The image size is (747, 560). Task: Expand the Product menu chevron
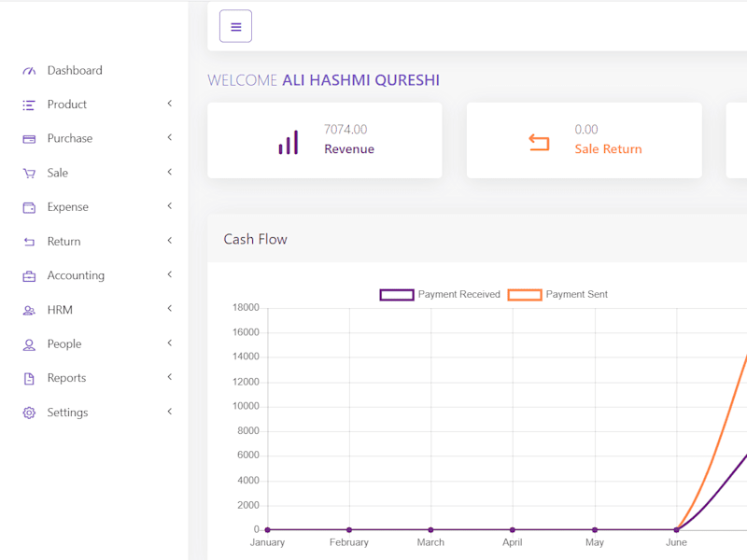[x=170, y=104]
